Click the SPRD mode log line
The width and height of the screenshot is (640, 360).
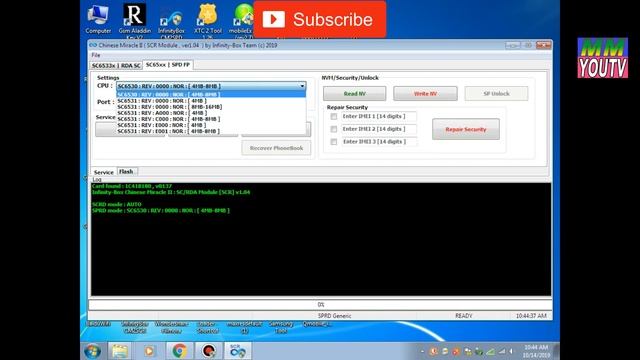(161, 211)
